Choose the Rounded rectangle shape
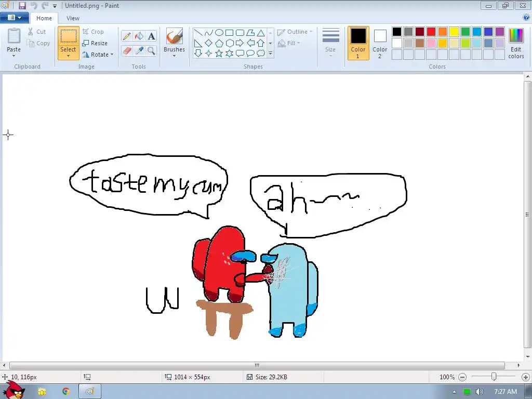Image resolution: width=532 pixels, height=399 pixels. (240, 33)
